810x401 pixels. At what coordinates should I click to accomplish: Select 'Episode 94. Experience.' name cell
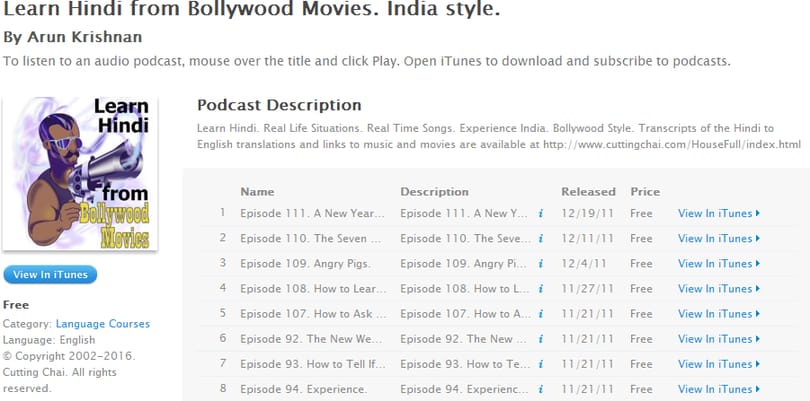303,389
